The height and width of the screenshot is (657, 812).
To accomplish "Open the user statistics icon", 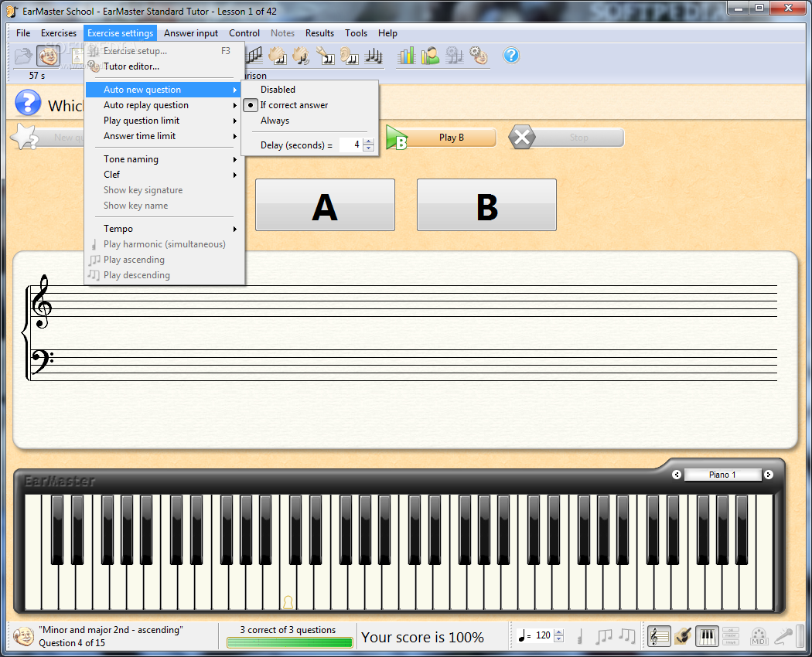I will tap(430, 56).
